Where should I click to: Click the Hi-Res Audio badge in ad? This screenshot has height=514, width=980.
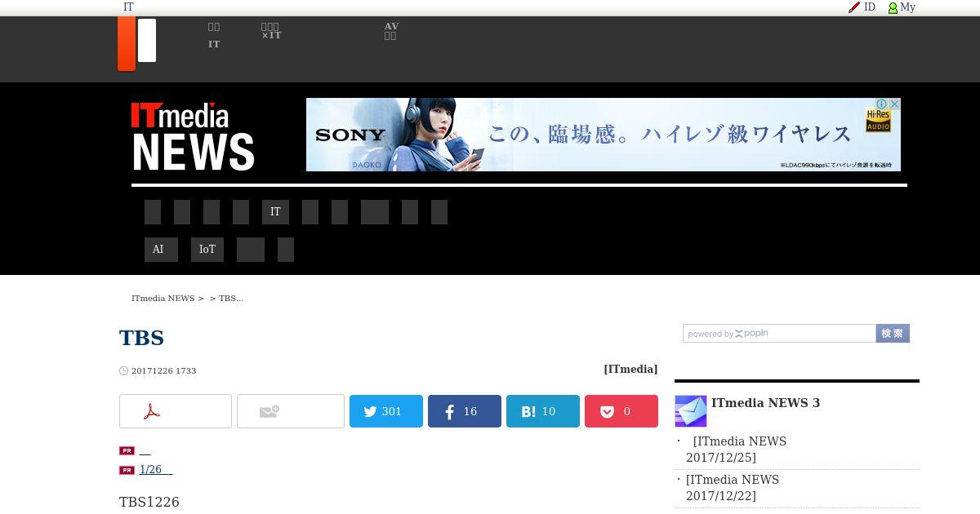[879, 120]
